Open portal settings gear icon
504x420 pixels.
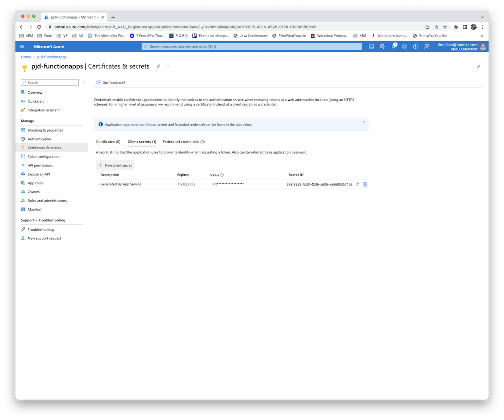[x=404, y=46]
